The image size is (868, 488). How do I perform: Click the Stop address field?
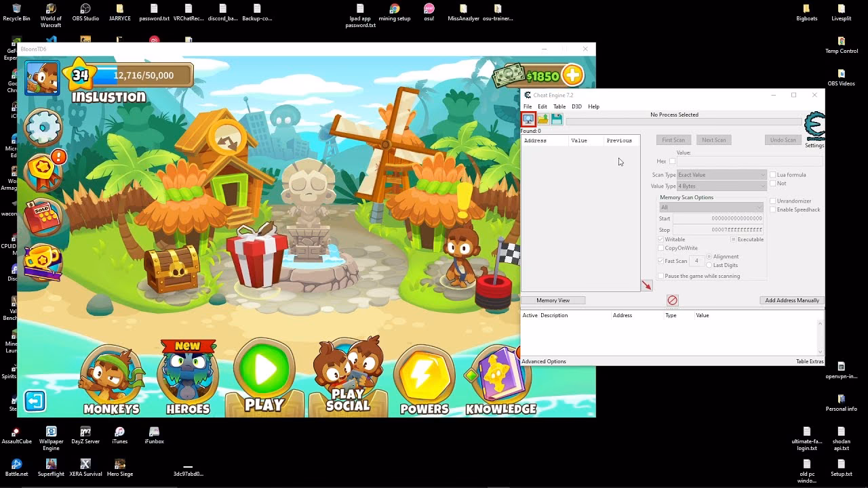(x=718, y=230)
